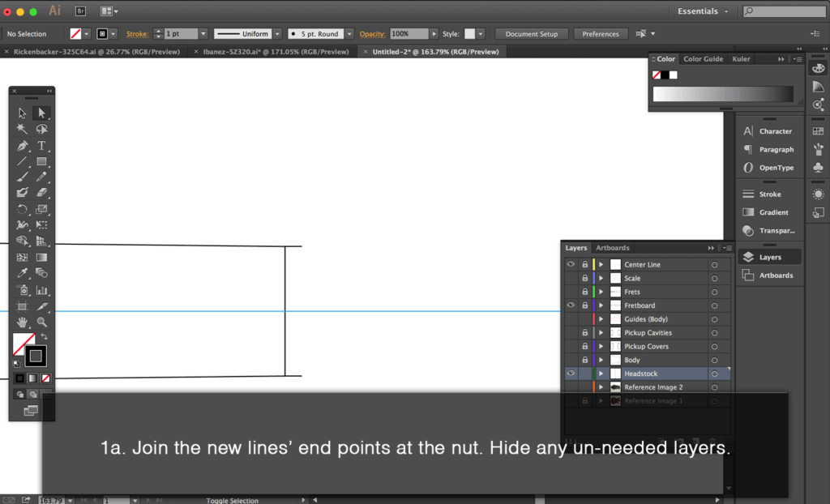Hide the Headstock layer using eye icon
Screen dimensions: 830x504
(x=571, y=374)
